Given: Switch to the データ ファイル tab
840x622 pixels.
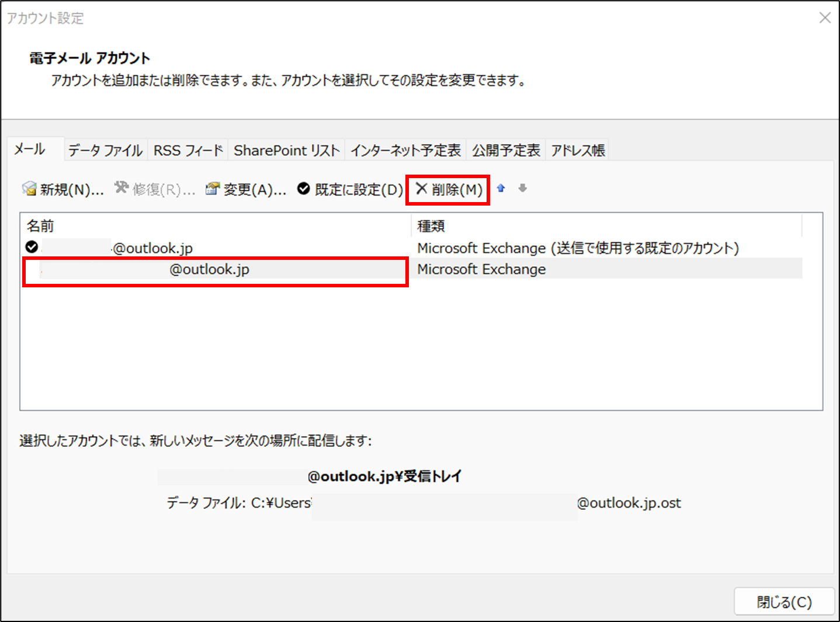Looking at the screenshot, I should (x=105, y=151).
